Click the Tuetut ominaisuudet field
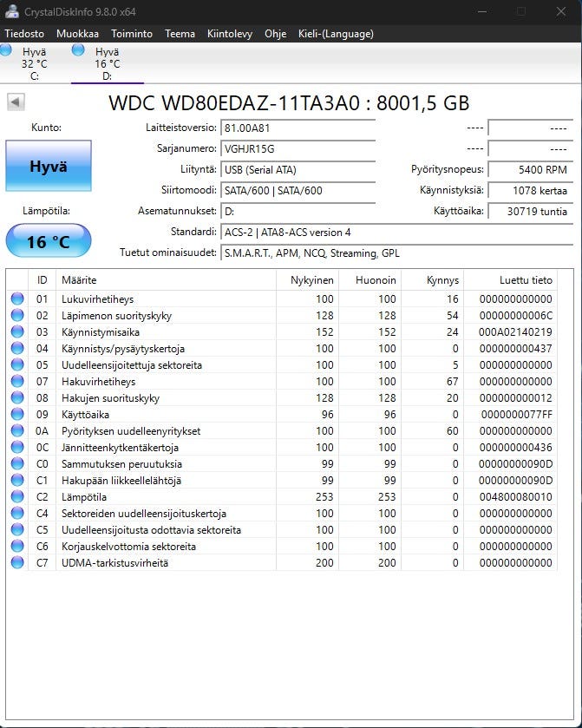The height and width of the screenshot is (728, 582). pos(397,253)
